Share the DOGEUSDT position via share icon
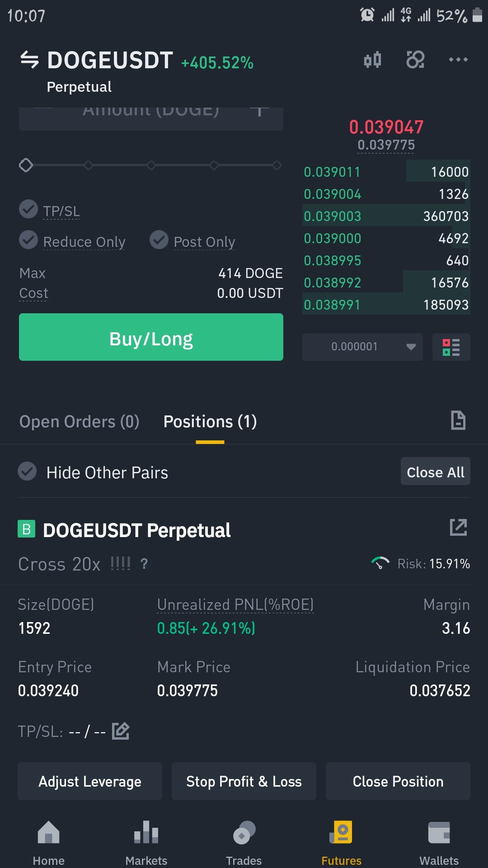 (458, 528)
